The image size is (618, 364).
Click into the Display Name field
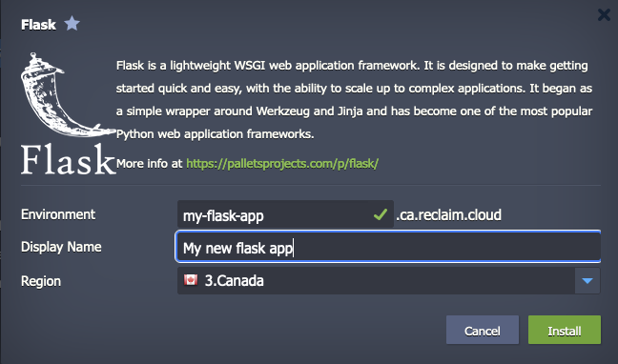coord(388,247)
